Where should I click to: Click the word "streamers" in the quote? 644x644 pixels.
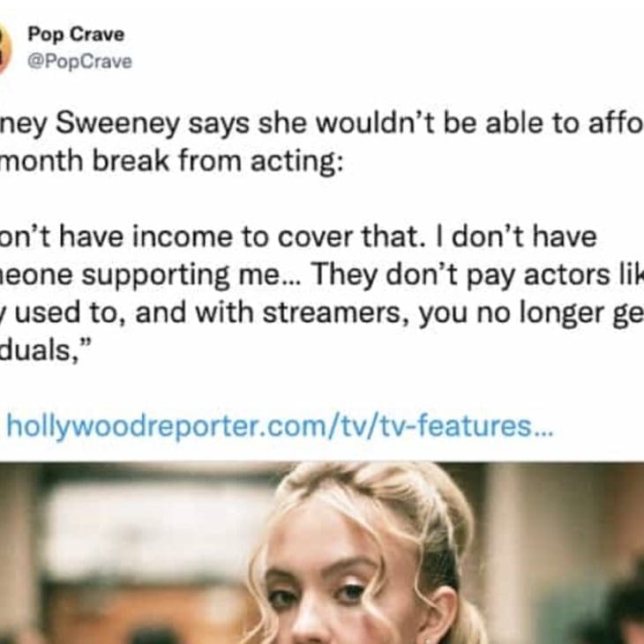click(335, 313)
